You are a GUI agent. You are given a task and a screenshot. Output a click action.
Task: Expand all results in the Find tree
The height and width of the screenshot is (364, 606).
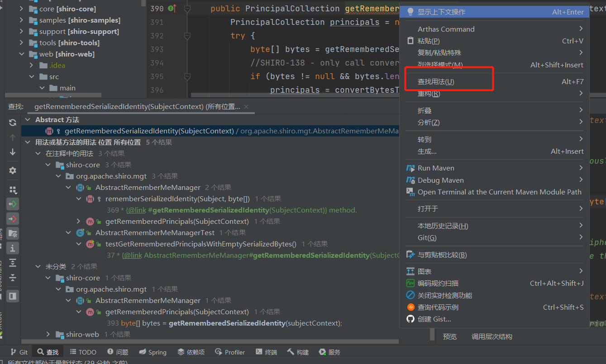tap(13, 263)
